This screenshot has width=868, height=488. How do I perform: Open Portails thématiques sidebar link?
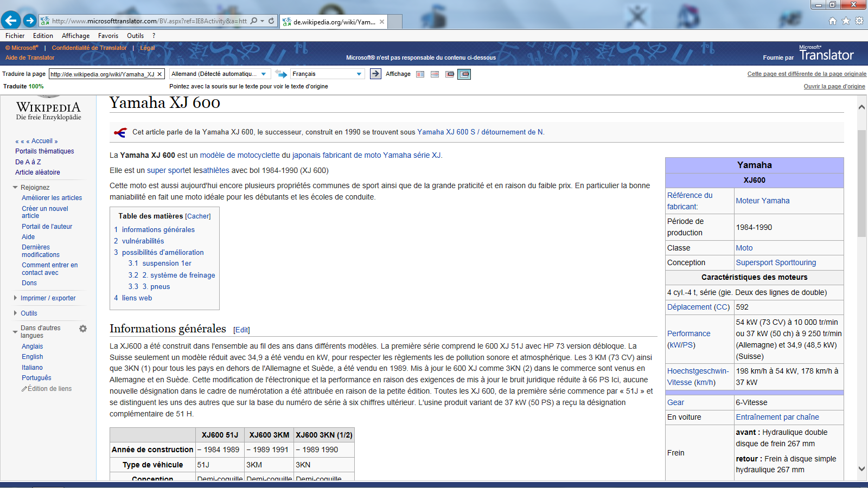click(x=44, y=151)
